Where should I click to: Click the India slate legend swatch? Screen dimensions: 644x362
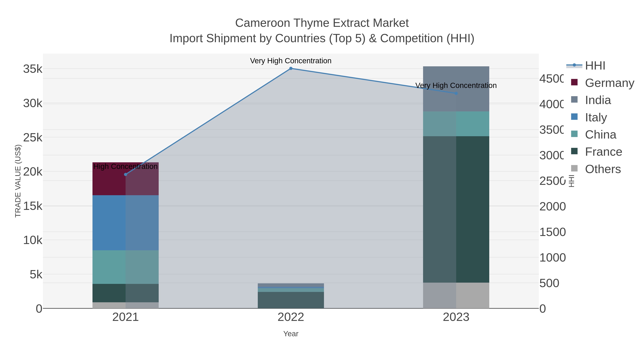coord(574,99)
